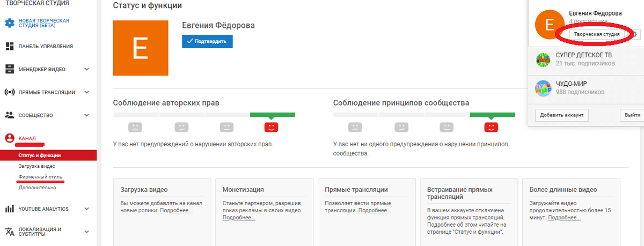Screen dimensions: 644x246
Task: Click Подробнее link in Прямые трансляции card
Action: pos(375,210)
